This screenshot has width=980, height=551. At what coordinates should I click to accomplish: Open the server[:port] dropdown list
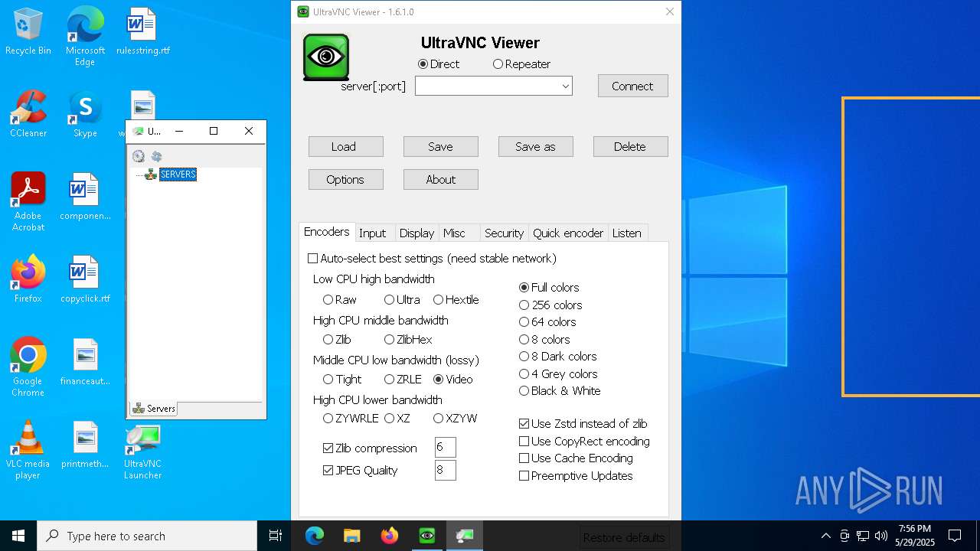coord(565,86)
